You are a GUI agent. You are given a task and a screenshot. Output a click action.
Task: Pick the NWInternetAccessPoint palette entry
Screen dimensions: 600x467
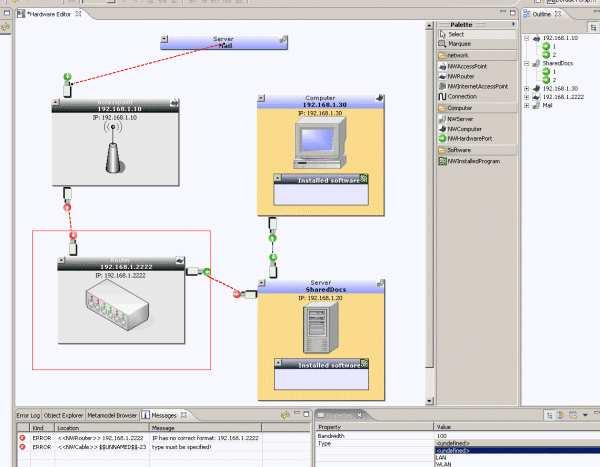pyautogui.click(x=476, y=87)
